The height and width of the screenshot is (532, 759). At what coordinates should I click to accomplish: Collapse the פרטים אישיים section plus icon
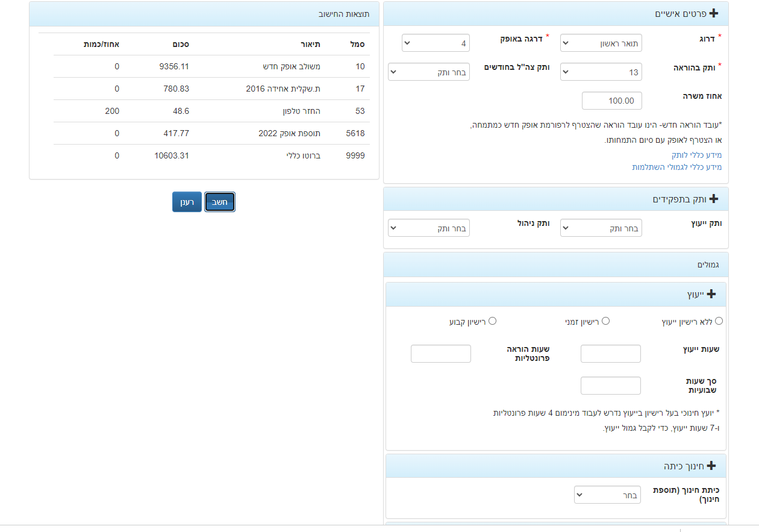tap(714, 13)
